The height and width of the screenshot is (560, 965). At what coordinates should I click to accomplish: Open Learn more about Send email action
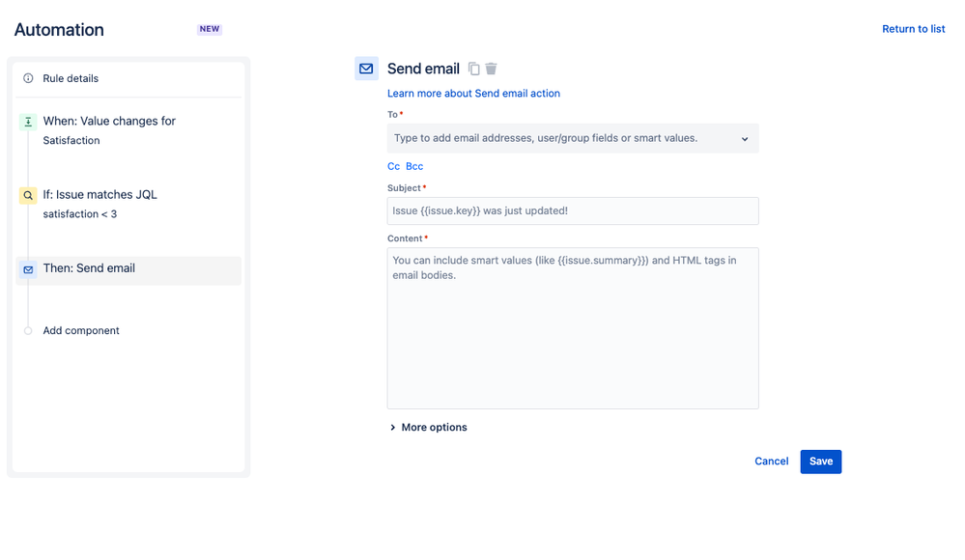tap(473, 94)
